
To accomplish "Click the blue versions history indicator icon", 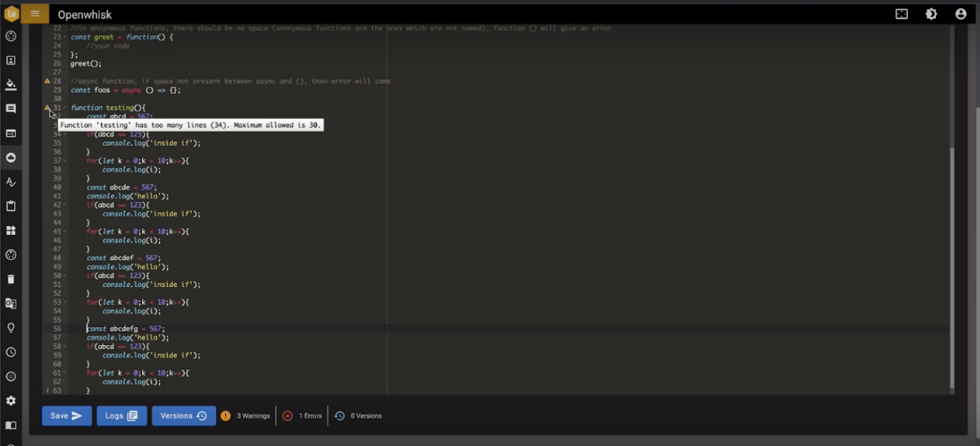I will point(340,416).
